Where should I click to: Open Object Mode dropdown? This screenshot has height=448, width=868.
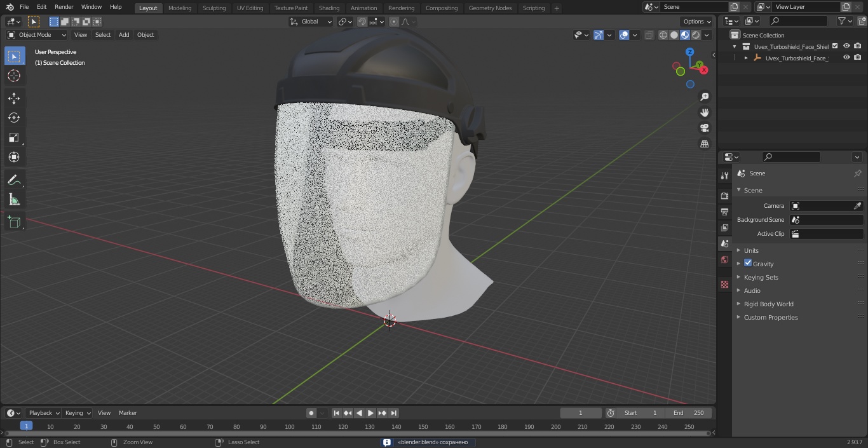(37, 35)
